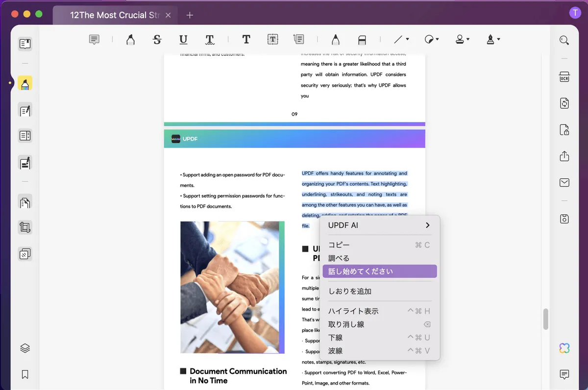Select the Eraser tool
Image resolution: width=588 pixels, height=390 pixels.
pos(362,40)
